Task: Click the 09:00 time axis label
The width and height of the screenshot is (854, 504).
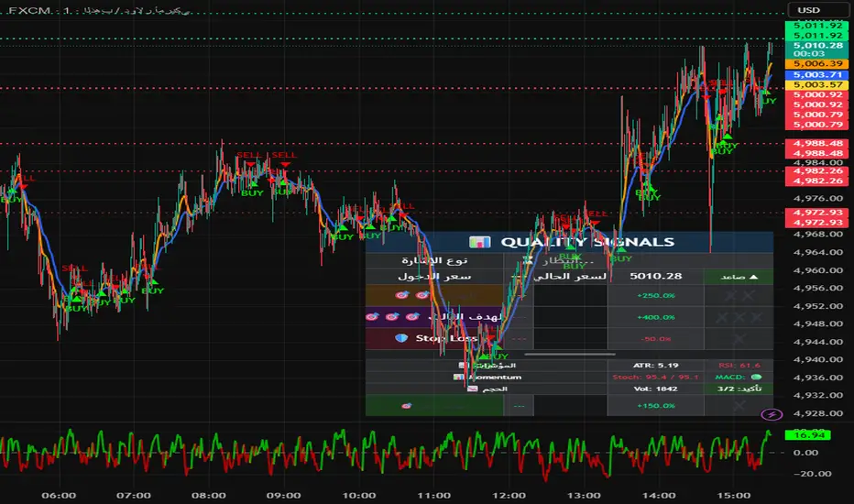Action: coord(284,495)
